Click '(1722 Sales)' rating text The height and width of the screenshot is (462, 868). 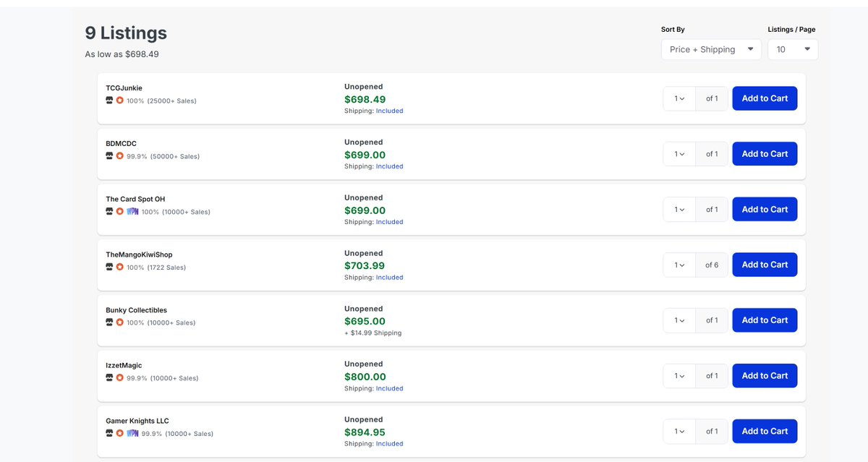tap(166, 268)
